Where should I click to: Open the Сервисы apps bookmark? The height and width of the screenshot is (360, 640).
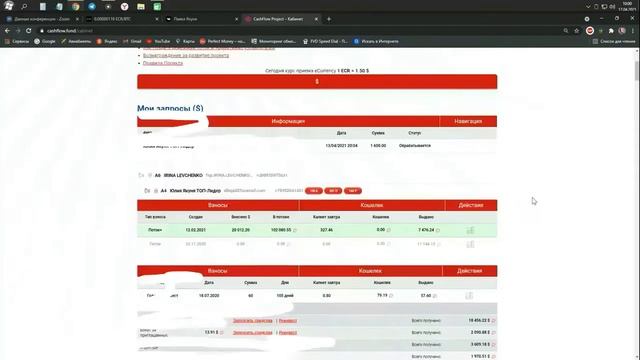coord(17,41)
